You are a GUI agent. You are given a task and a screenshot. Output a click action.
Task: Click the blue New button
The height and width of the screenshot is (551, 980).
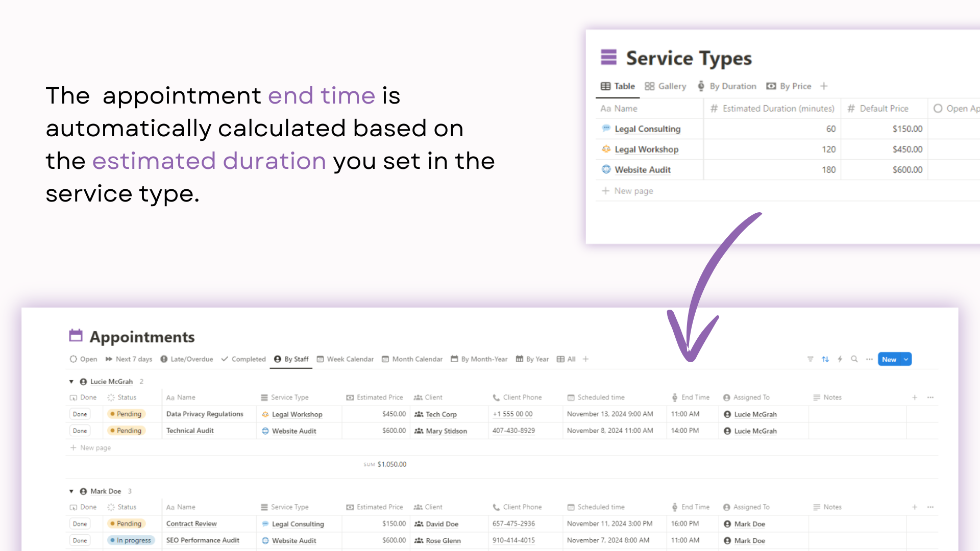889,359
